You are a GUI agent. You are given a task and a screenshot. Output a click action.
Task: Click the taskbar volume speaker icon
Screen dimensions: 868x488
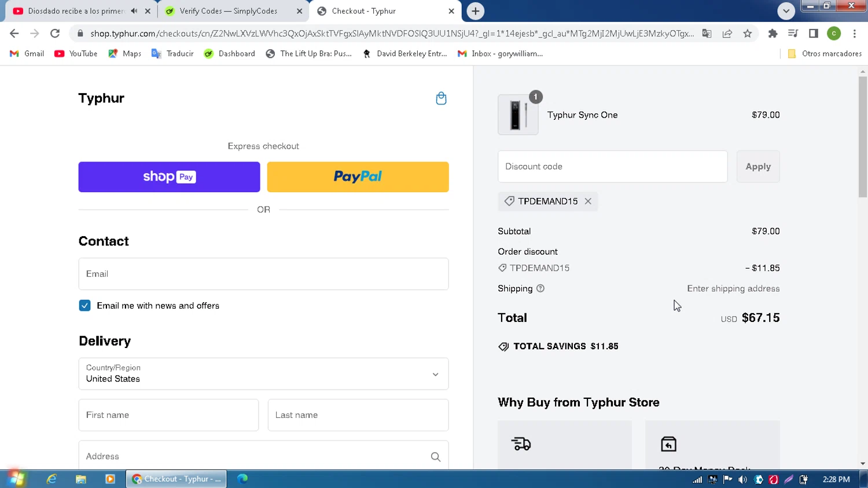coord(742,479)
